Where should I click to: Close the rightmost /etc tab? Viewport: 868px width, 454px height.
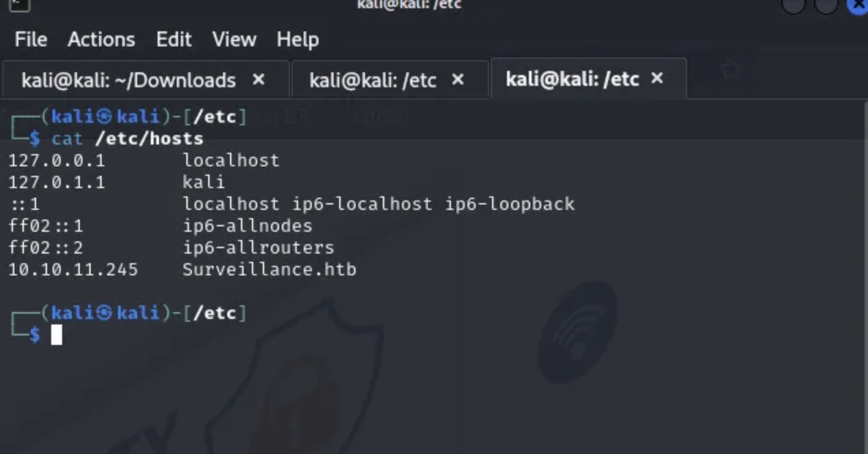[x=656, y=78]
